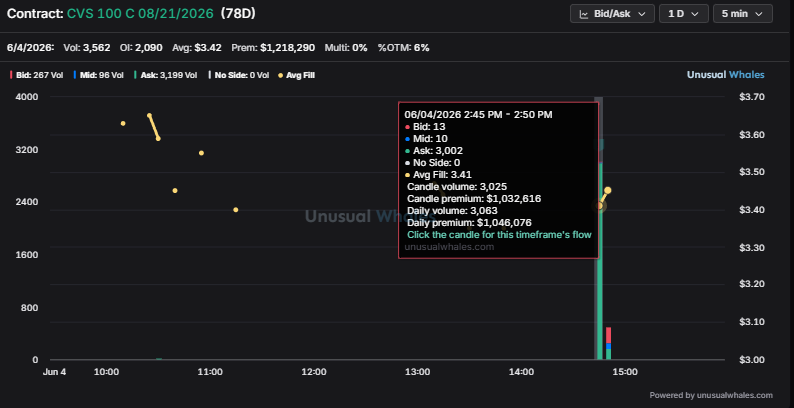This screenshot has height=408, width=794.
Task: Toggle the Bid: 267 Vol legend series
Action: point(36,75)
